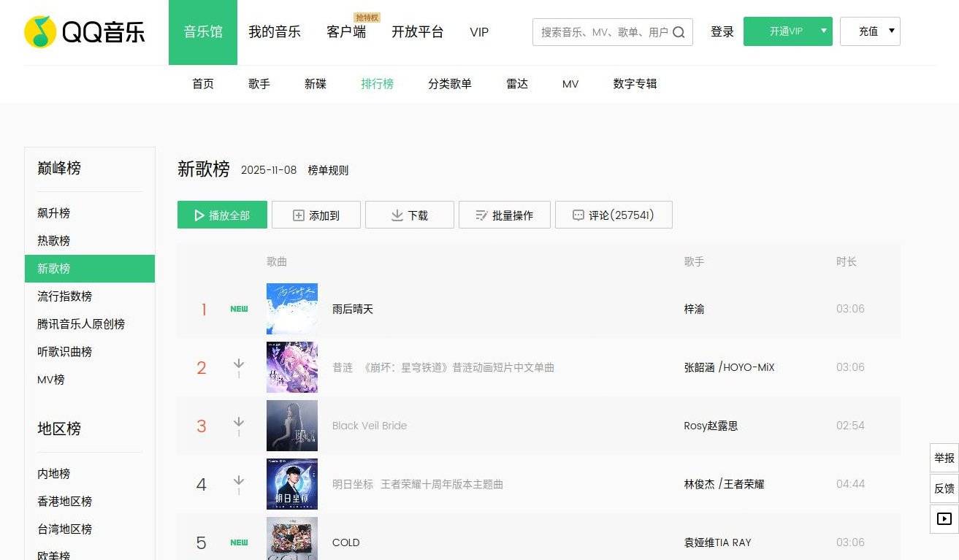
Task: Click the QQ音乐 logo icon
Action: click(x=40, y=32)
